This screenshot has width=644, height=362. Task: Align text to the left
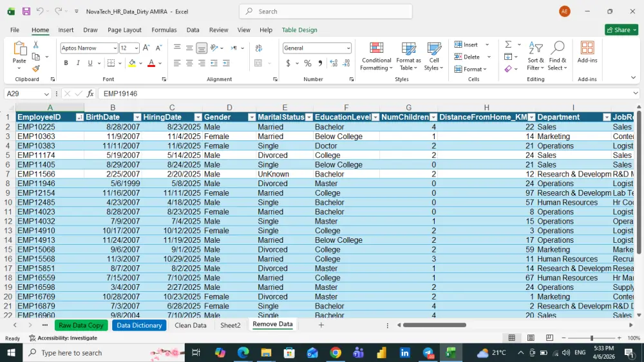177,63
